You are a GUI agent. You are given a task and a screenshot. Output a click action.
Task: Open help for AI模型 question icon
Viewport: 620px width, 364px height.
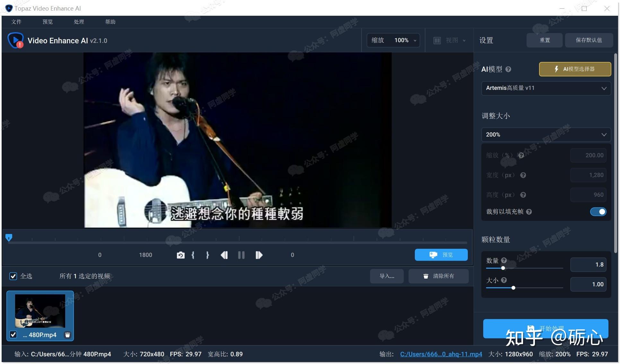pyautogui.click(x=508, y=69)
